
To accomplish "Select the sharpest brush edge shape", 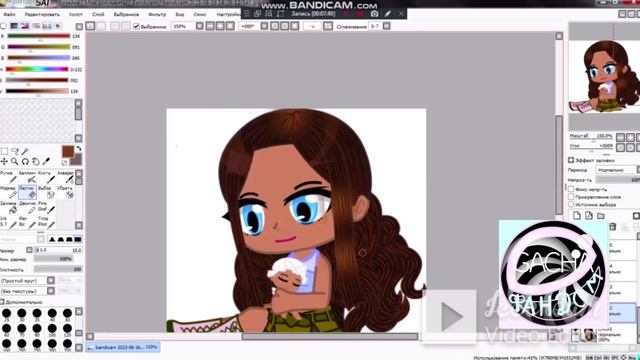I will pos(52,239).
